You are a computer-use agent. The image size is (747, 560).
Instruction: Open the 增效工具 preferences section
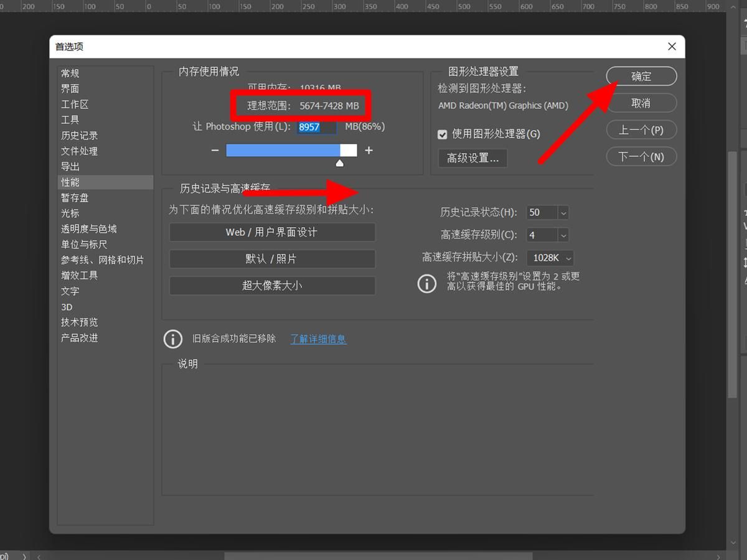click(x=79, y=275)
